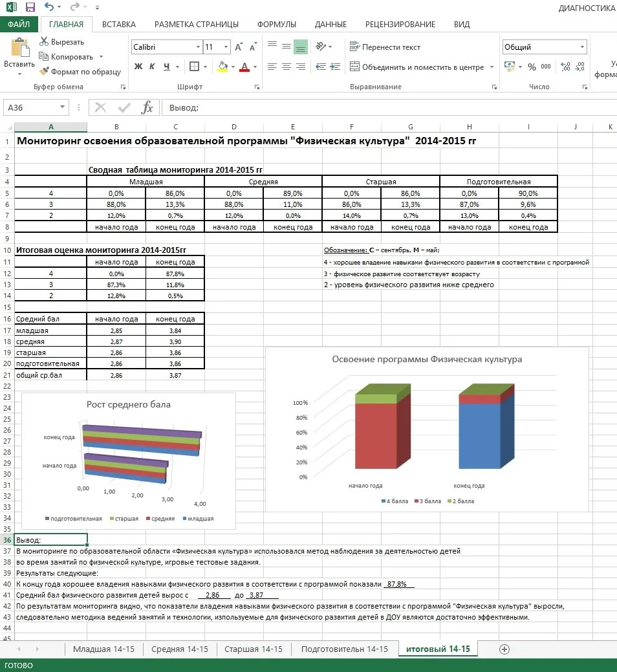Increase font size with the large A icon
The image size is (617, 672).
(239, 47)
